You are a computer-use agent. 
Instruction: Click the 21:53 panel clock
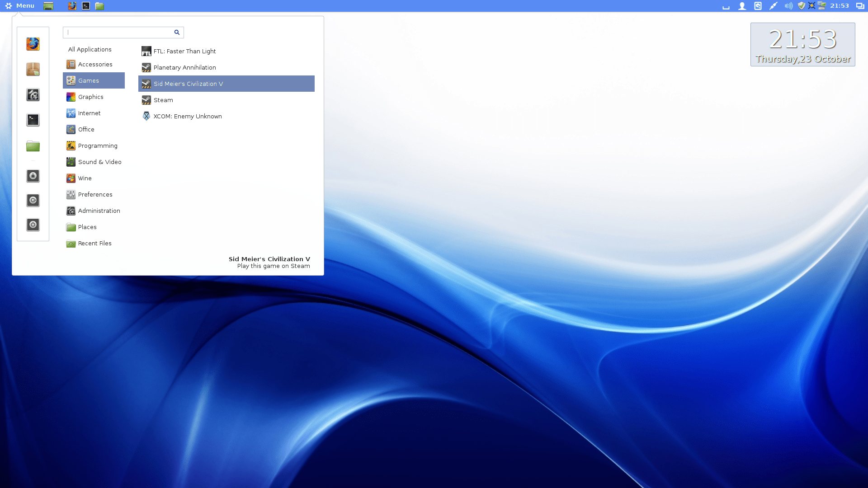point(840,6)
